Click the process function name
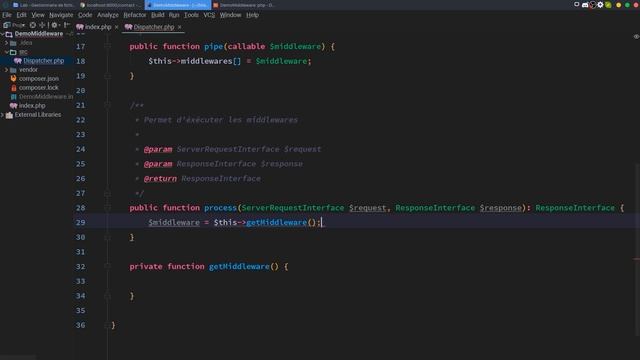Screen dimensions: 640x360 coord(220,208)
